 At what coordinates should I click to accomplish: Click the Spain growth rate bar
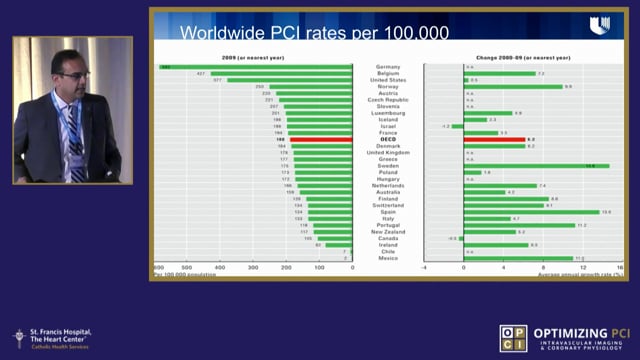(x=531, y=212)
